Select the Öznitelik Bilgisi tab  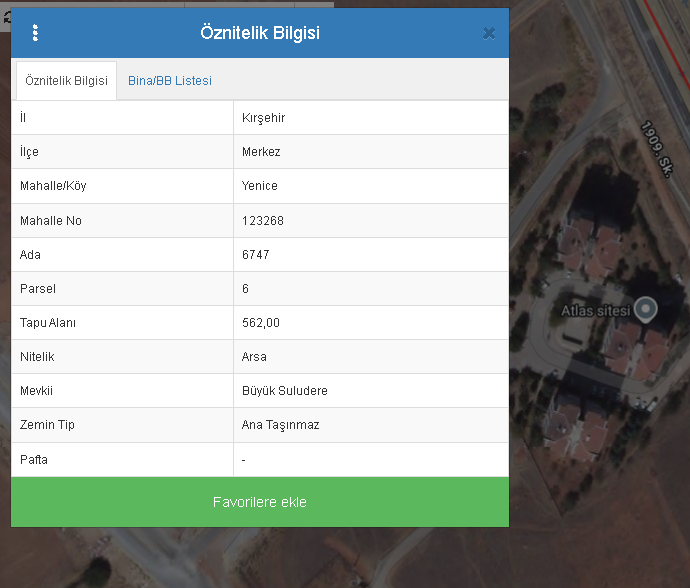66,81
